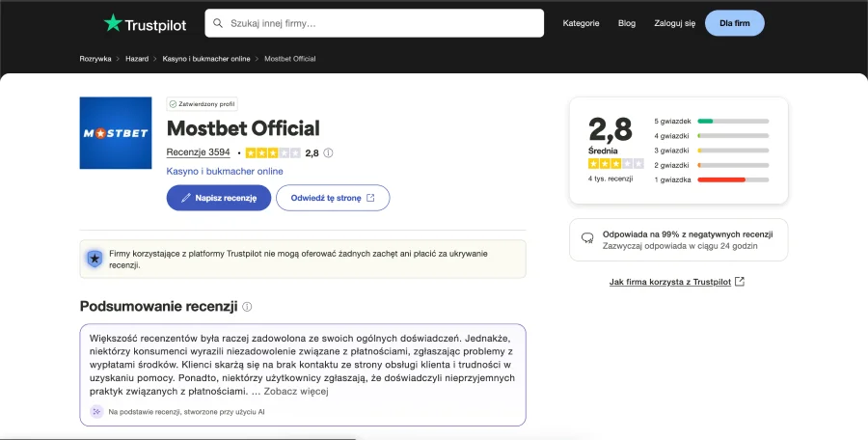Click 'Zazwyczaj odpowiada w ciągu 24 godzin' text
This screenshot has width=868, height=440.
[680, 246]
